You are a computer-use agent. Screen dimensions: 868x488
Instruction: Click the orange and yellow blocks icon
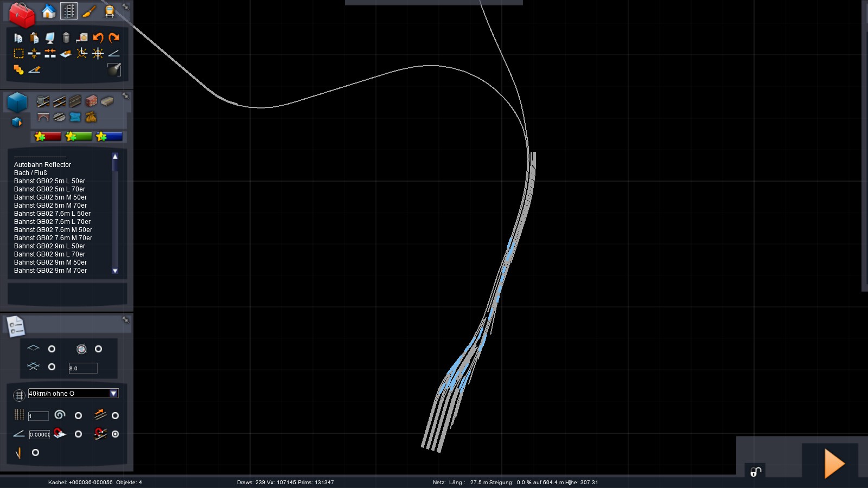click(x=18, y=69)
